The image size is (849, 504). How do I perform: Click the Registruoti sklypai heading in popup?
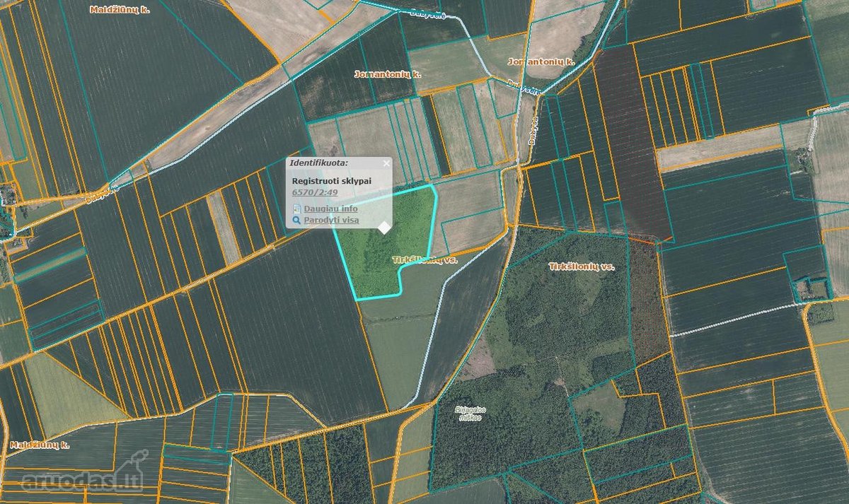click(332, 181)
